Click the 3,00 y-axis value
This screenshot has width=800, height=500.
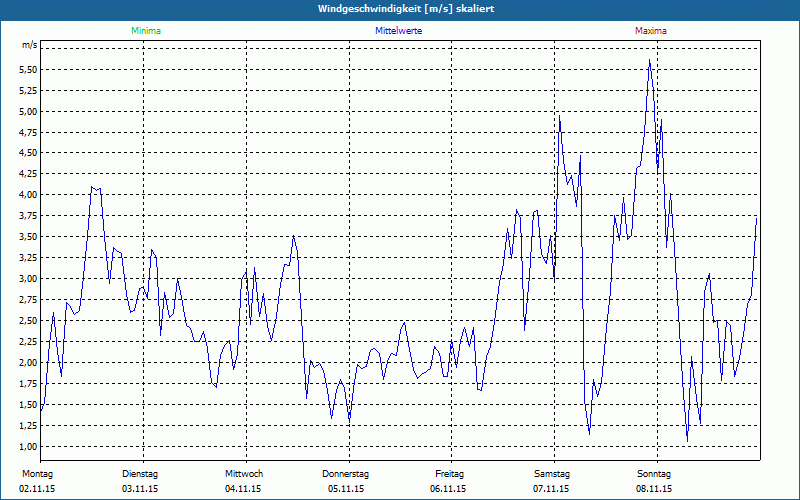point(29,279)
